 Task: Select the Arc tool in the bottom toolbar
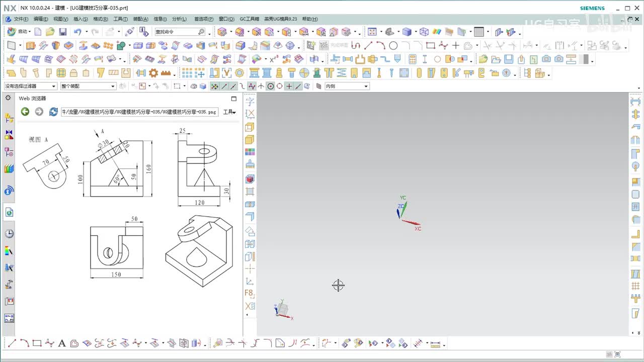coord(24,343)
